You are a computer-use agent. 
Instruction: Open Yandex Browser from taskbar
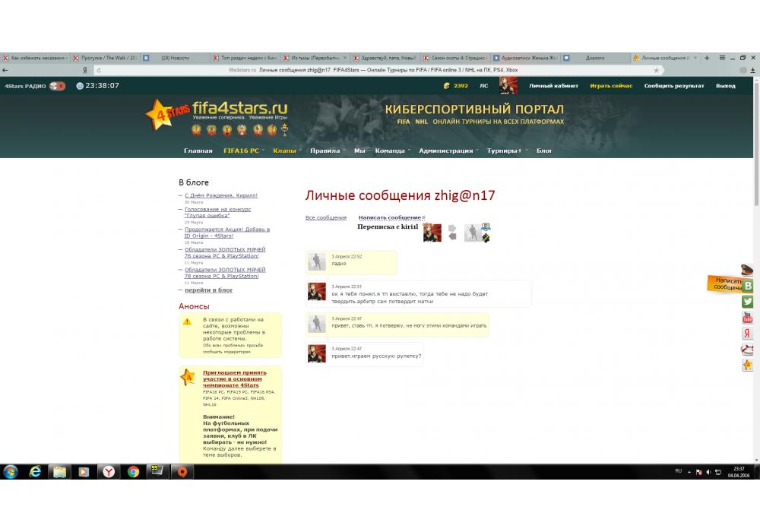click(x=109, y=471)
